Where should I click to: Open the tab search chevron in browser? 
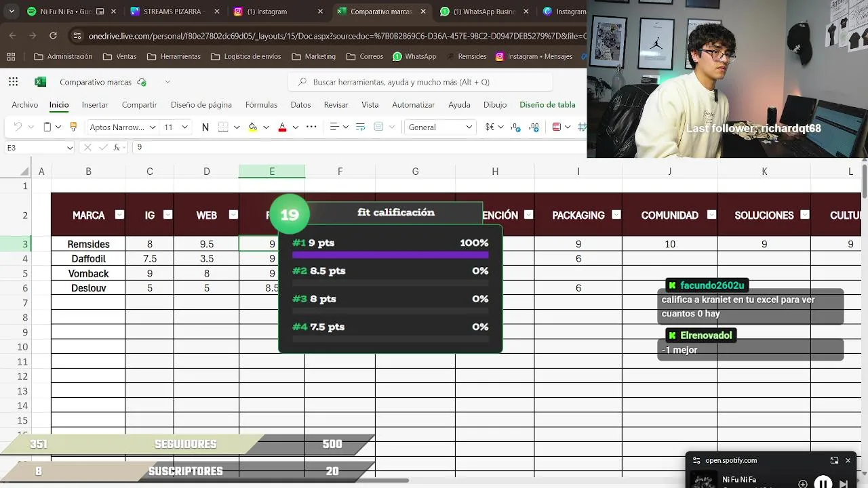click(x=10, y=12)
